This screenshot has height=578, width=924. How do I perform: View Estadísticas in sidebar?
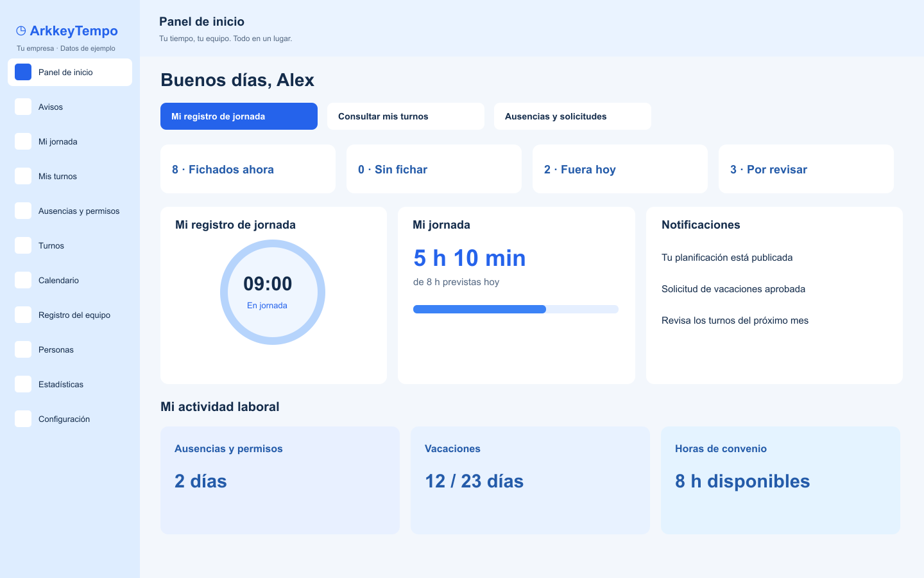70,384
